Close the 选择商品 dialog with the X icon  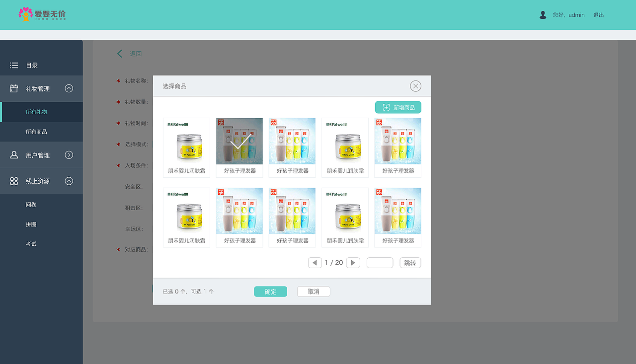(415, 85)
